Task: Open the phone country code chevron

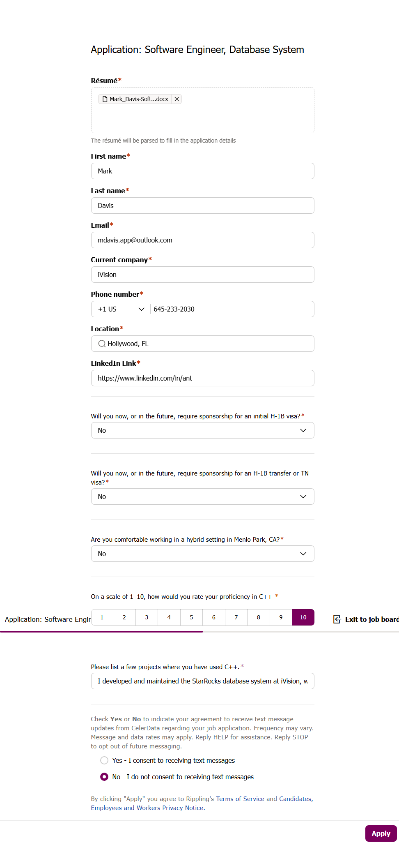Action: coord(141,309)
